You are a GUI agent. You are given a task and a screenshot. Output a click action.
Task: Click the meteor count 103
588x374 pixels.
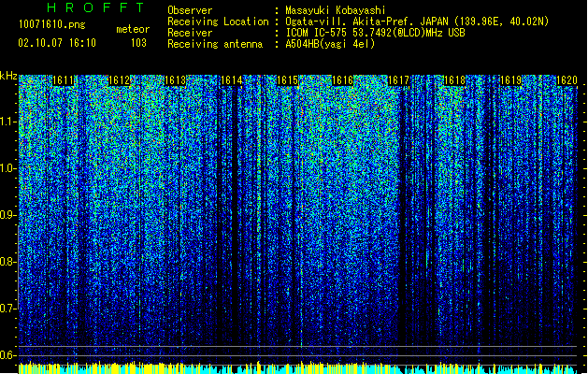tap(138, 43)
